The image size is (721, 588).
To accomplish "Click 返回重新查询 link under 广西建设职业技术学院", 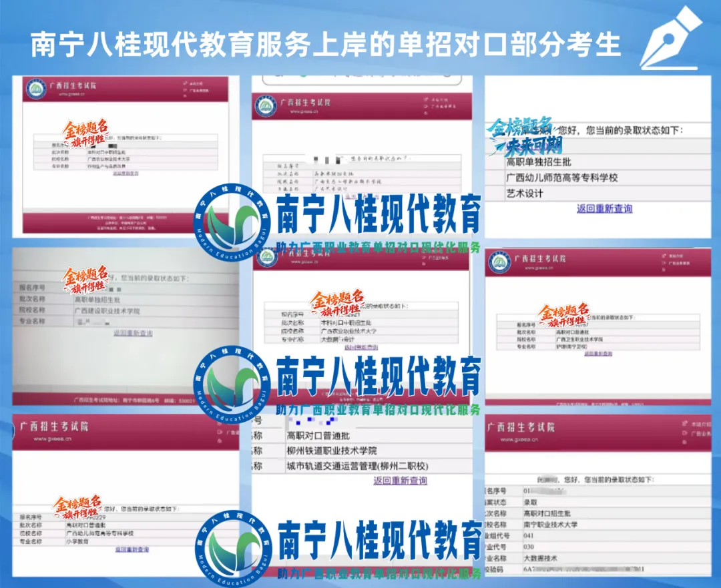I will [133, 333].
